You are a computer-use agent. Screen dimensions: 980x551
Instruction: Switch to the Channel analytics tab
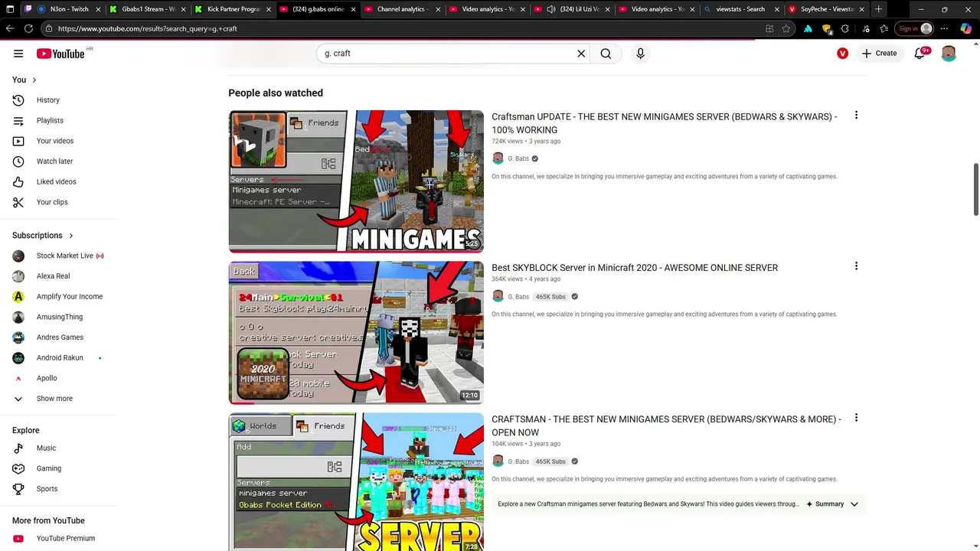coord(403,9)
